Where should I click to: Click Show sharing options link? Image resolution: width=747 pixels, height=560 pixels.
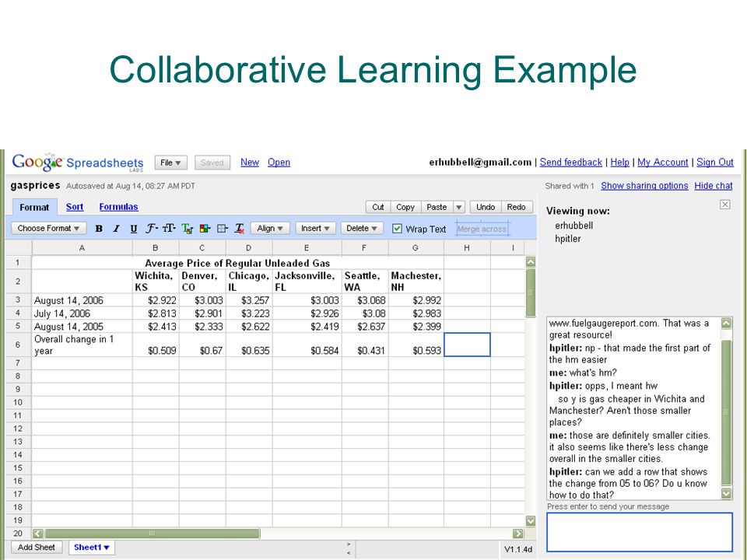[644, 186]
